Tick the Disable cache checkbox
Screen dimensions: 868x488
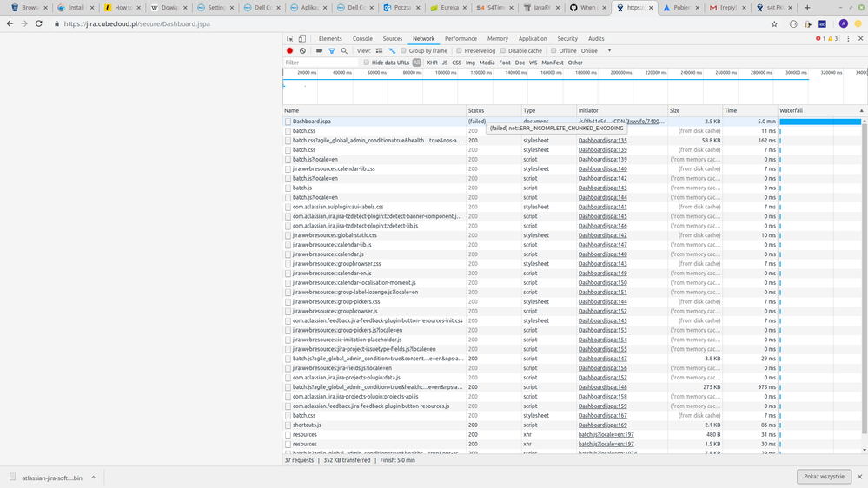[503, 51]
